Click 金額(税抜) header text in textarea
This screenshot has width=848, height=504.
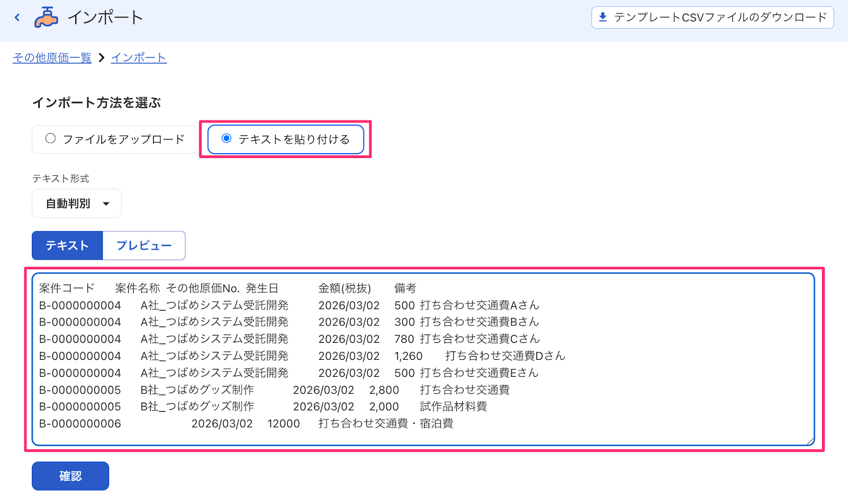(344, 288)
